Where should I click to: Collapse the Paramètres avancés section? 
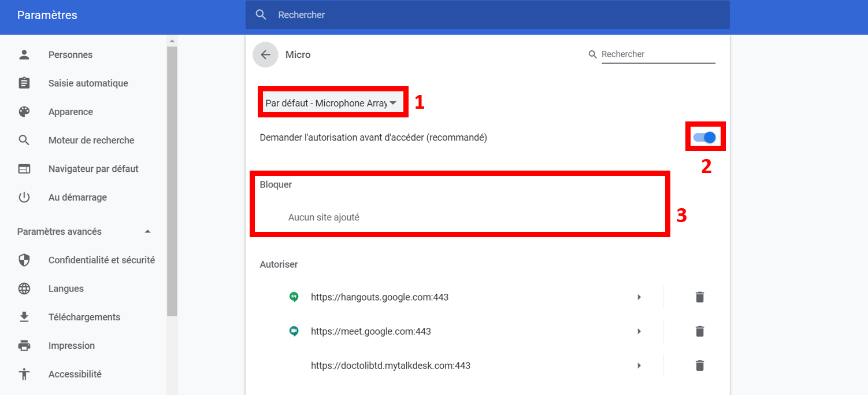pos(147,231)
